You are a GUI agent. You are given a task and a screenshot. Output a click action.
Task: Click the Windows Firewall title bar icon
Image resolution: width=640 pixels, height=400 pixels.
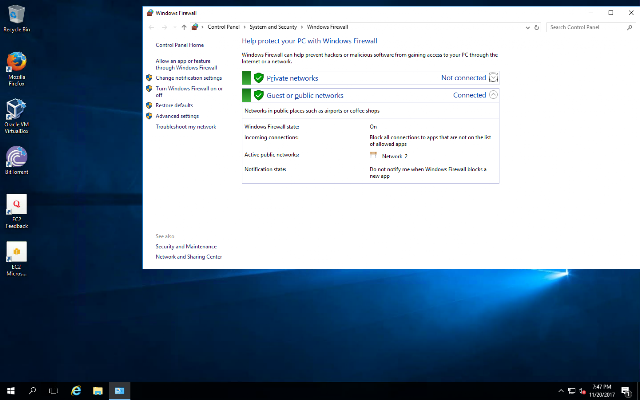[x=150, y=13]
